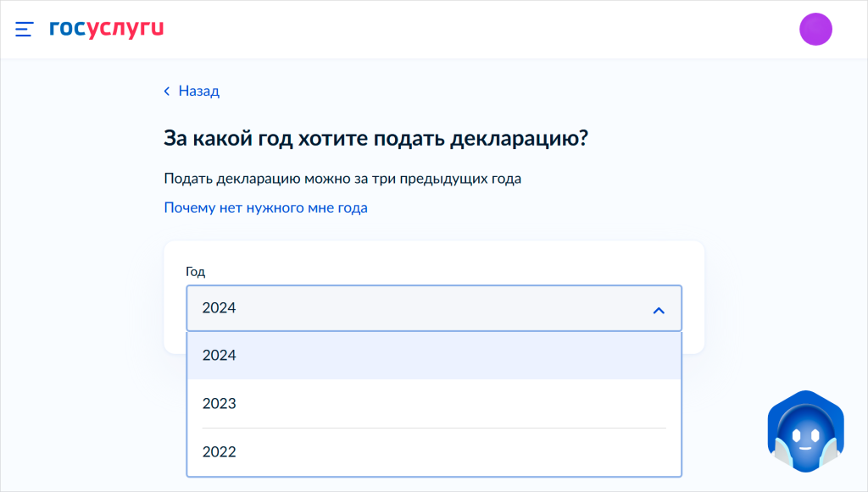Click the 'Год' field label
This screenshot has height=492, width=868.
(195, 272)
